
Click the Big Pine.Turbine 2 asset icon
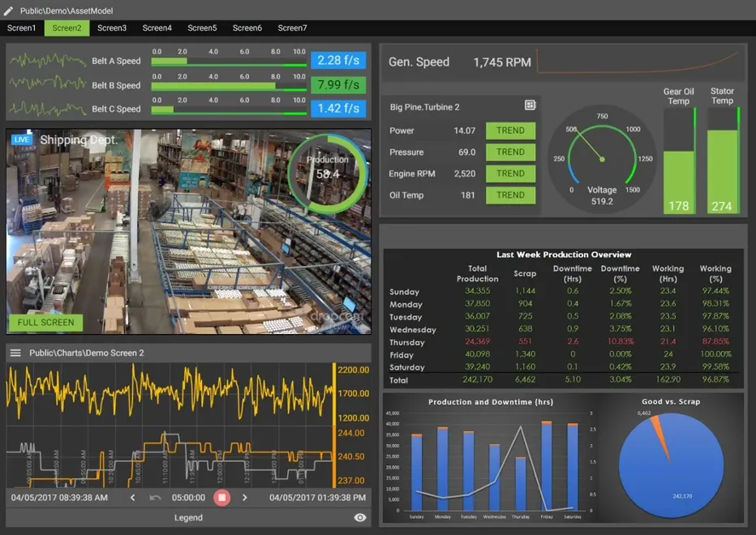pyautogui.click(x=530, y=106)
